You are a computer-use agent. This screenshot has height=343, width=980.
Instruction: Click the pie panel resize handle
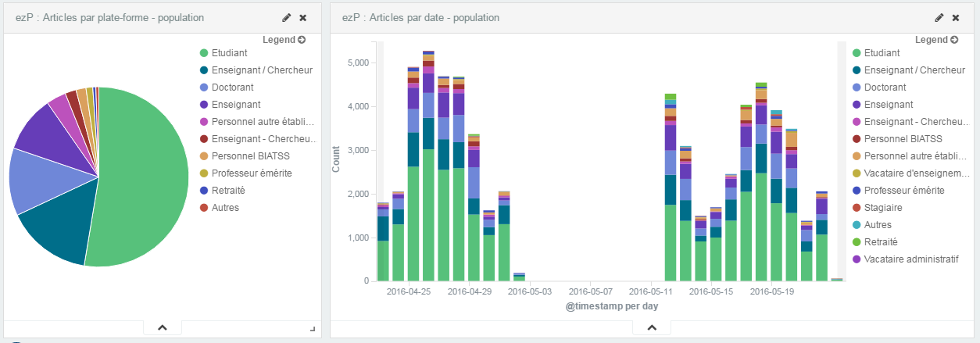pos(313,329)
